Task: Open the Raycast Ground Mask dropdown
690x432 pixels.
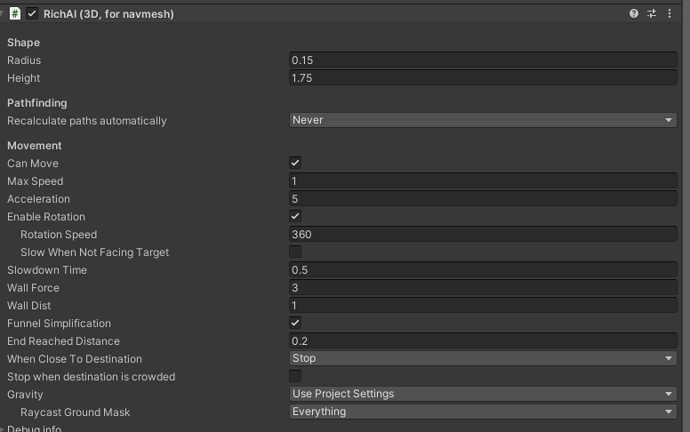Action: tap(483, 412)
